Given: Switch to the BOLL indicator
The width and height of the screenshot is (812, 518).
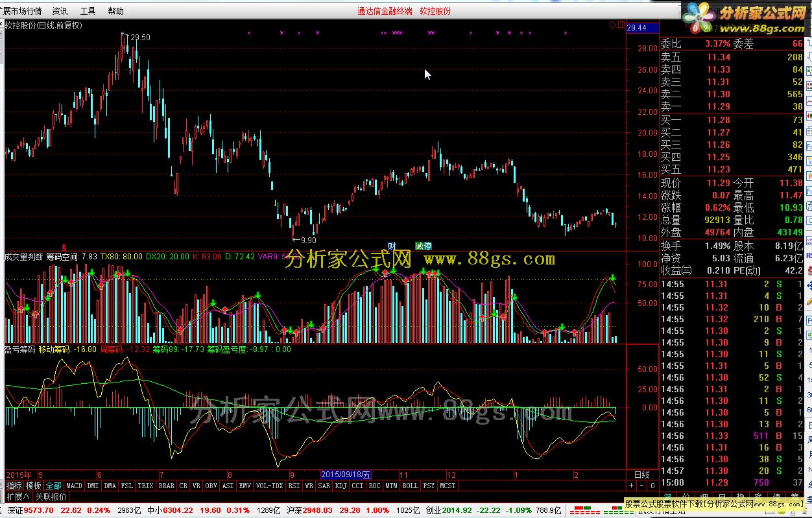Looking at the screenshot, I should (x=410, y=486).
